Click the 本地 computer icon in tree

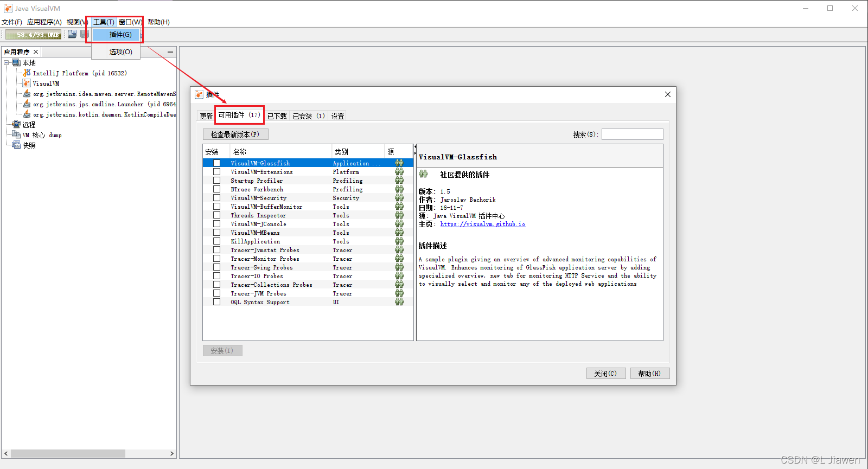pyautogui.click(x=16, y=63)
